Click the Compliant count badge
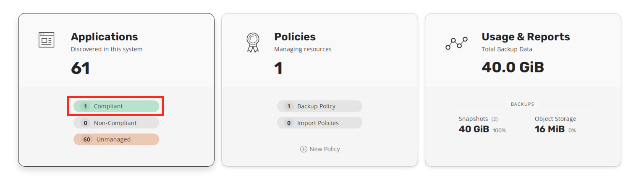 [x=85, y=106]
